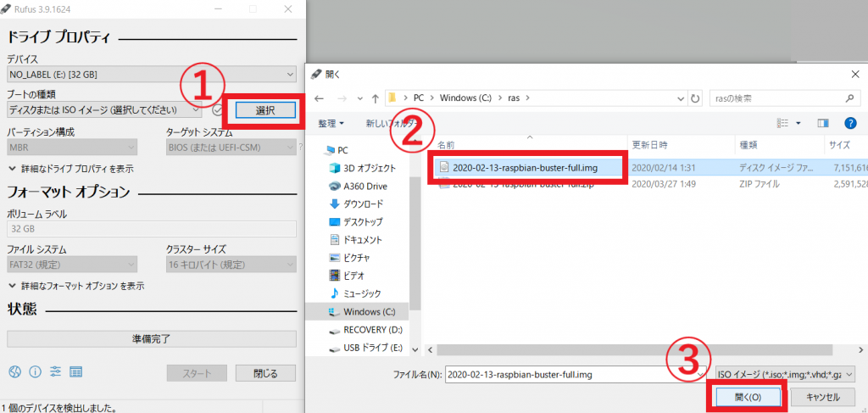Open クラスター サイズ dropdown
Screen dimensions: 868x413
point(231,265)
